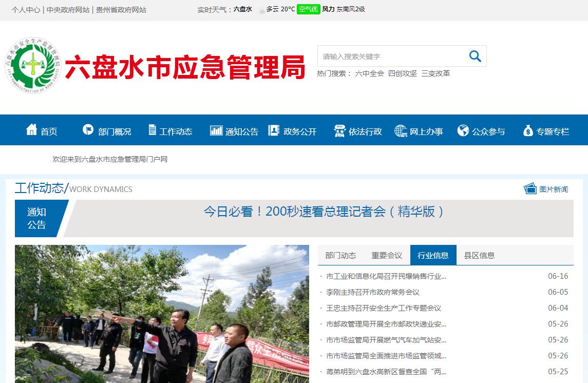Image resolution: width=588 pixels, height=383 pixels.
Task: Click the round green bureau logo
Action: tap(33, 65)
